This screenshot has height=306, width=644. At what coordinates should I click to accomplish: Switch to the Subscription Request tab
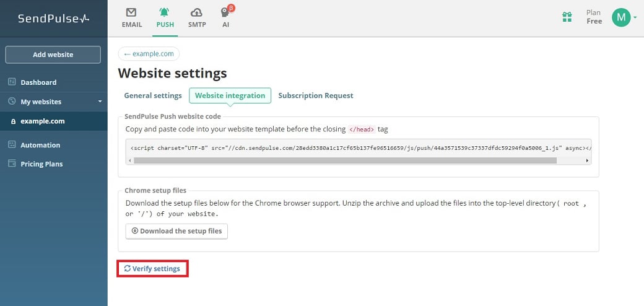(x=315, y=95)
